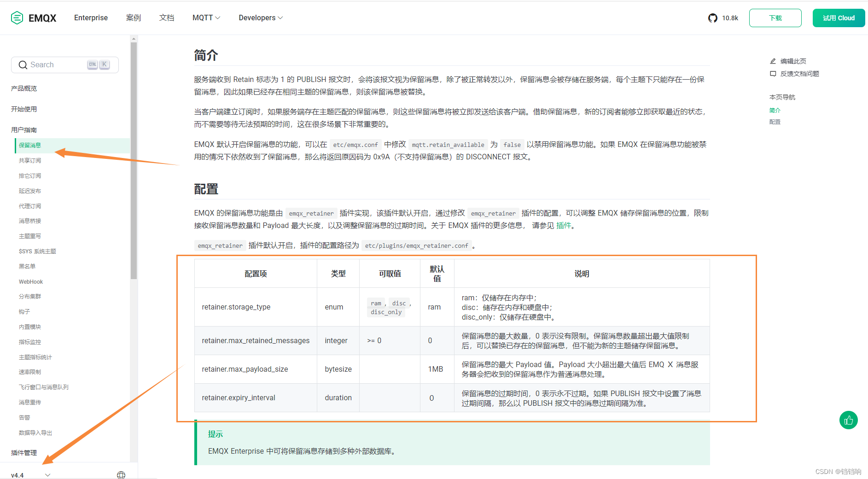The height and width of the screenshot is (479, 868).
Task: Click the 试用 Cloud button
Action: click(839, 18)
